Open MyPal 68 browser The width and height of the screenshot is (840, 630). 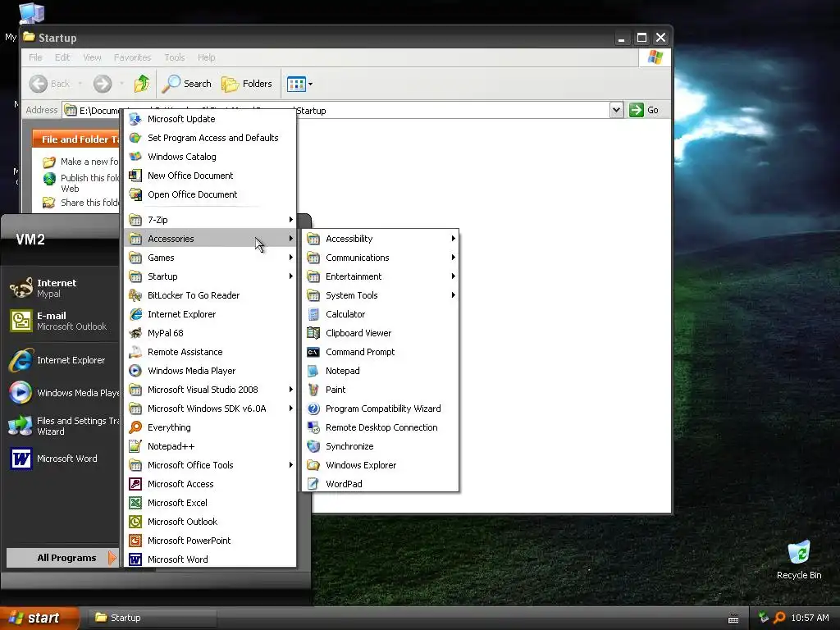pos(210,333)
